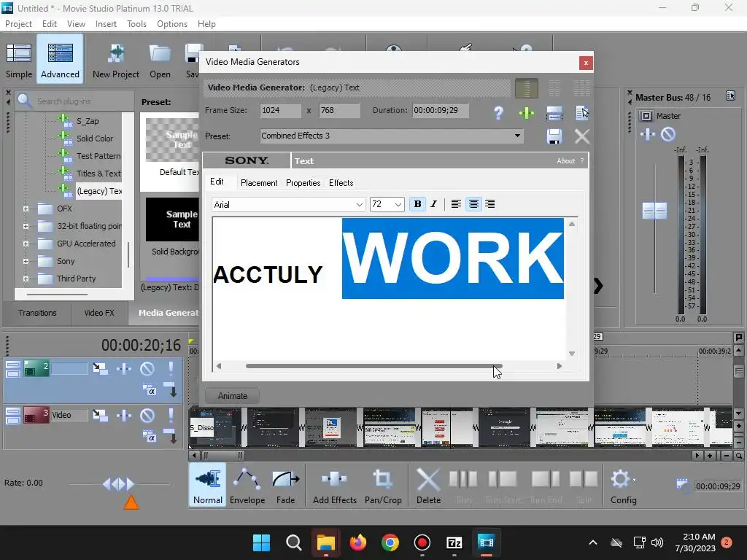Click the Delete X tool
Viewport: 747px width, 560px height.
pyautogui.click(x=428, y=485)
